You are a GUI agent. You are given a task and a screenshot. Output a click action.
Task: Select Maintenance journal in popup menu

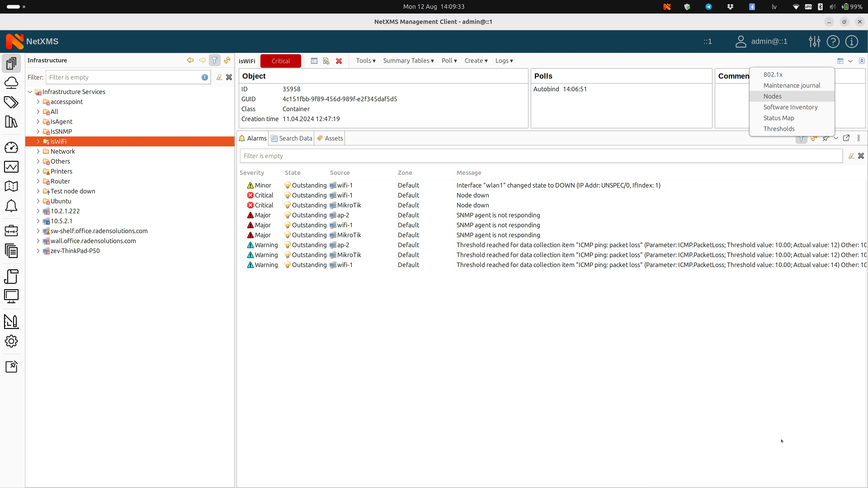[x=792, y=86]
